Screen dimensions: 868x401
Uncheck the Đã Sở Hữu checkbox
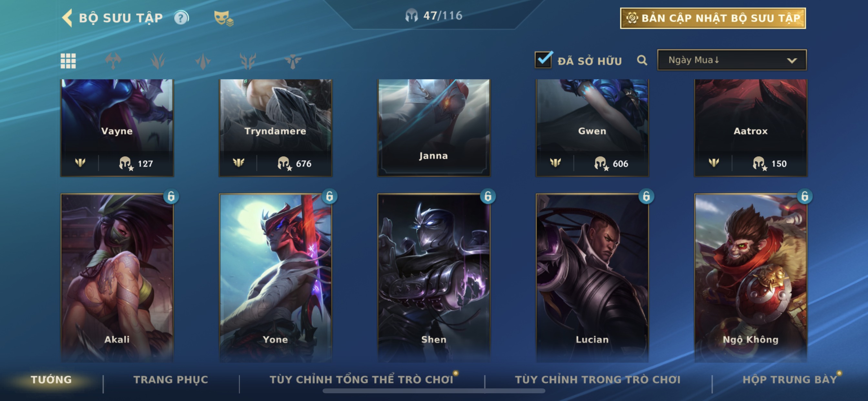[x=543, y=60]
